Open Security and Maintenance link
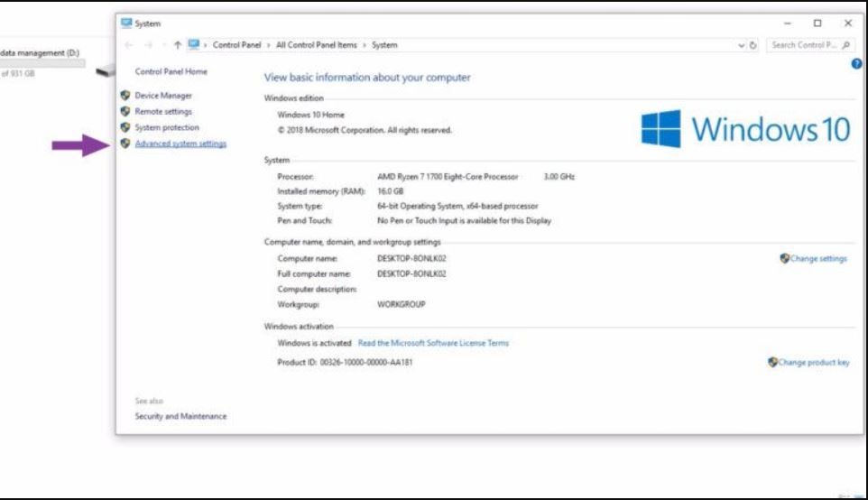The image size is (868, 500). pos(180,416)
